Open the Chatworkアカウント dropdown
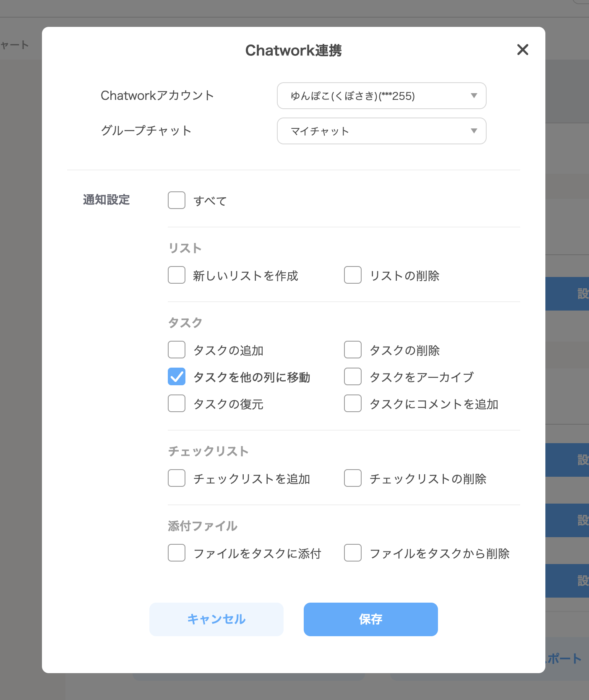The width and height of the screenshot is (589, 700). 382,96
